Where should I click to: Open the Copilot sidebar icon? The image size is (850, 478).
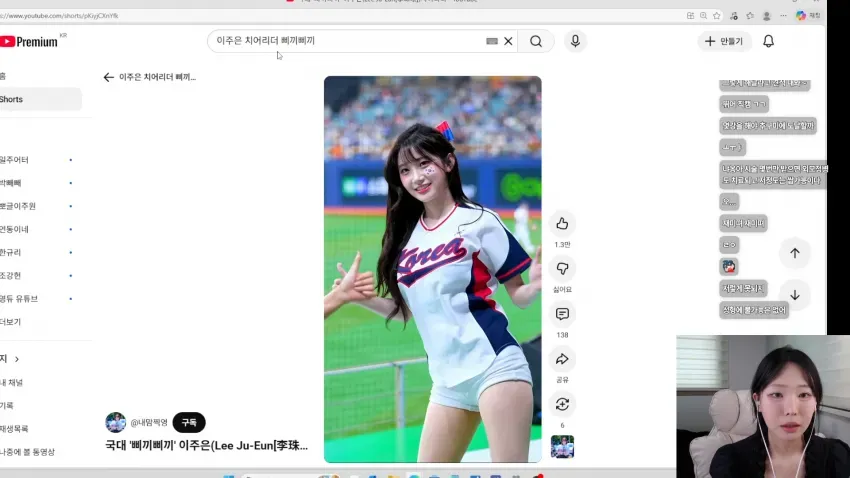click(x=801, y=16)
